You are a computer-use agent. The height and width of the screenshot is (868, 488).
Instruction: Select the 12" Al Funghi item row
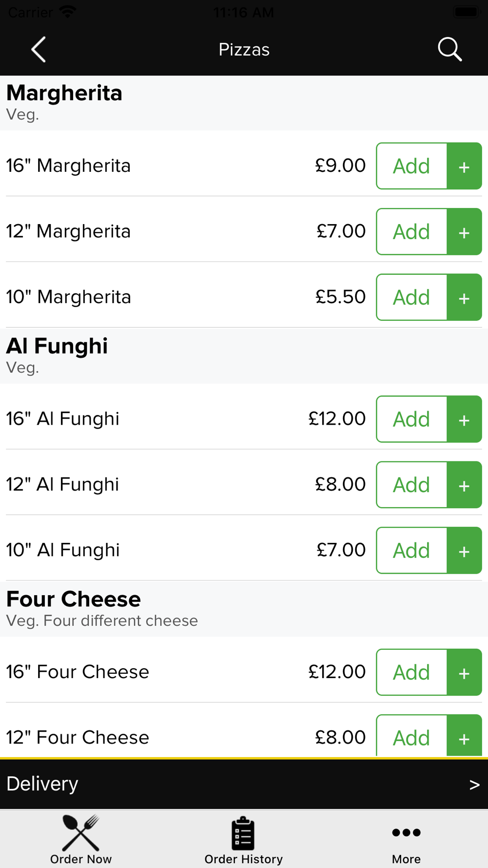click(x=146, y=485)
